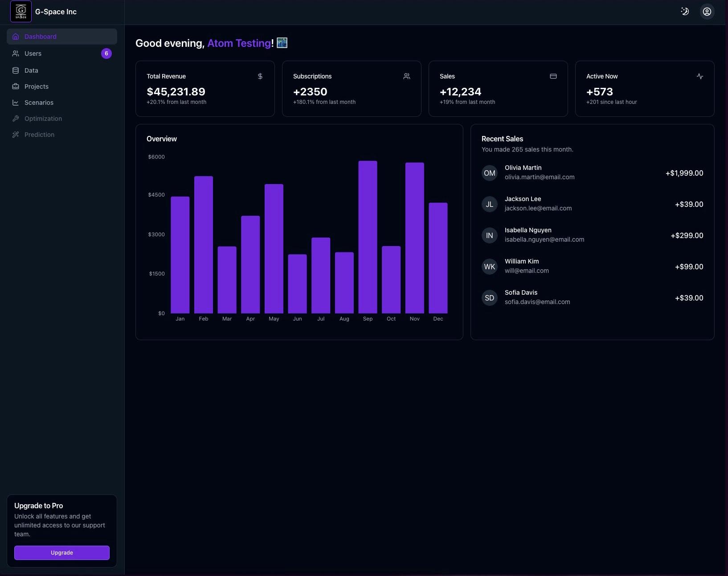Toggle the dark mode moon icon
Image resolution: width=728 pixels, height=576 pixels.
click(x=685, y=12)
